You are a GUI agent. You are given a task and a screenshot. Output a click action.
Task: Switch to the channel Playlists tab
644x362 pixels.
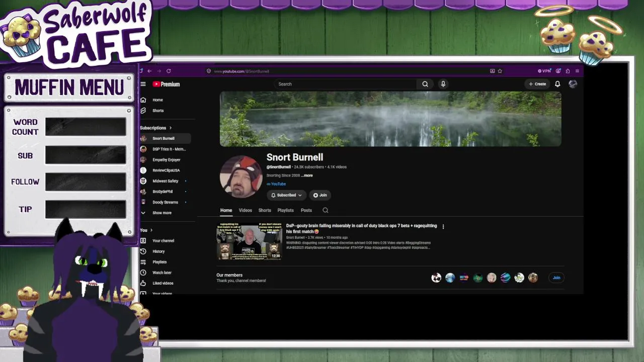click(x=285, y=210)
